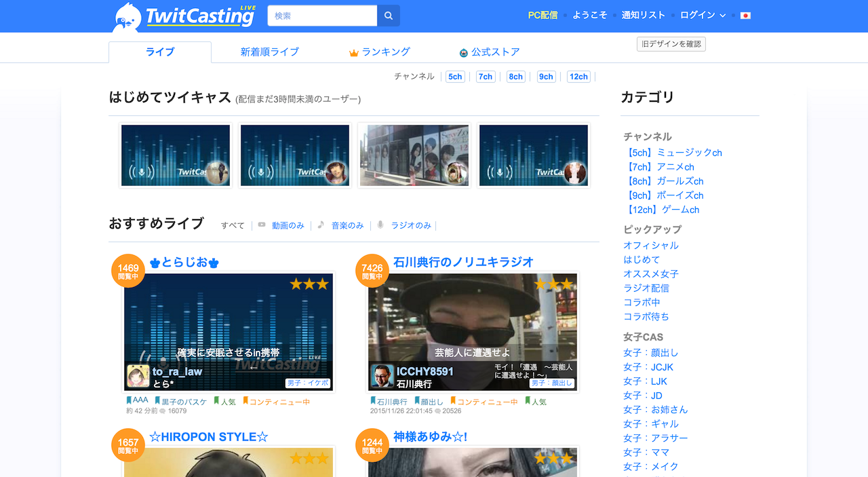Screen dimensions: 868x477
Task: Click 女子：顔出し category
Action: 651,353
